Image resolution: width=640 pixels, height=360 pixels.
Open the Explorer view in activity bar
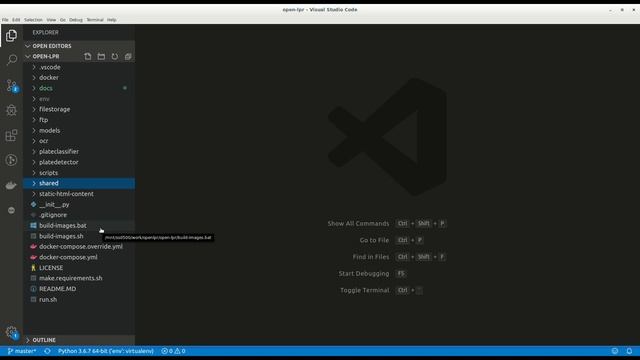pyautogui.click(x=11, y=36)
